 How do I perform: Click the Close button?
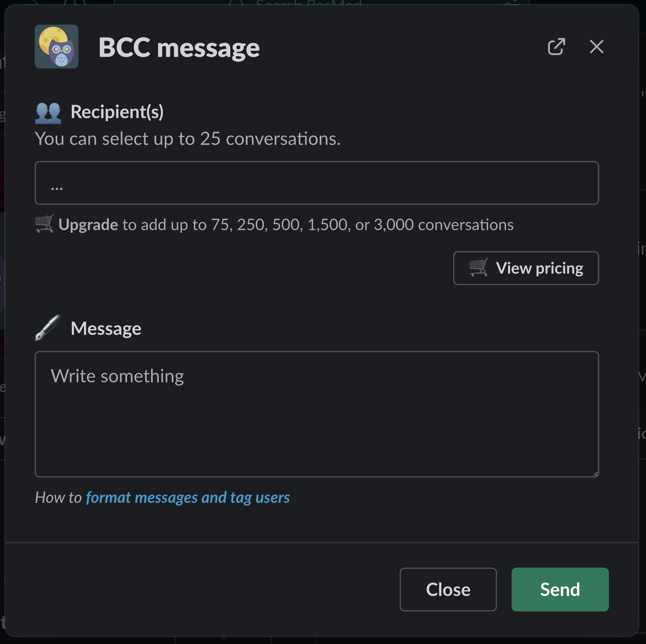(x=448, y=590)
